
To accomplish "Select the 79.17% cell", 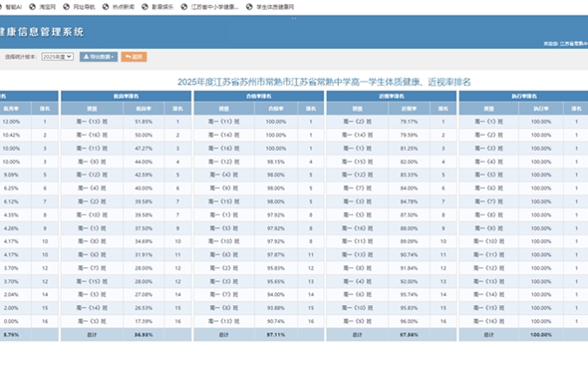I will 409,122.
